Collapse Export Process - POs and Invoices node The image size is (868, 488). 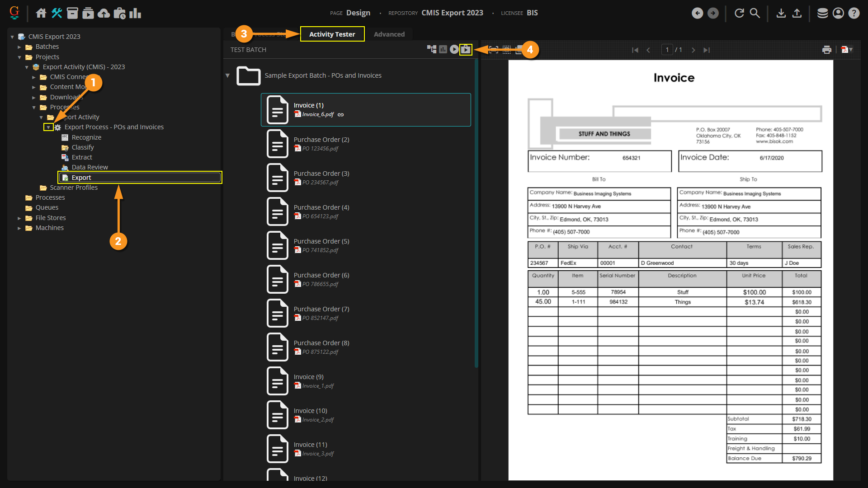click(48, 127)
